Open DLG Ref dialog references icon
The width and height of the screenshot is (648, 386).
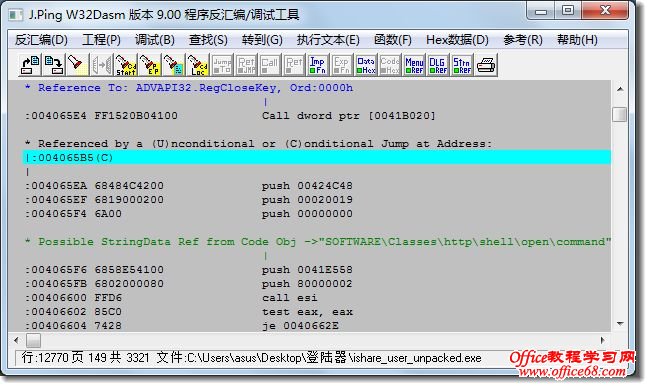[x=438, y=65]
